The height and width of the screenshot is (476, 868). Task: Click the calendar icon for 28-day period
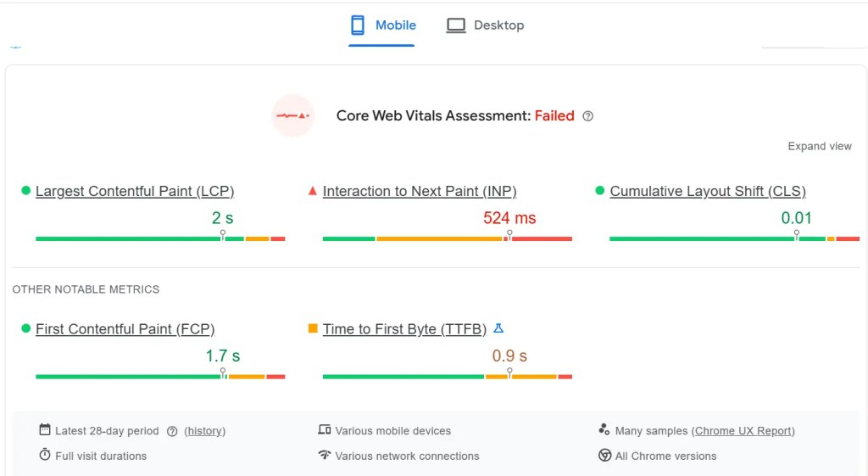point(45,430)
